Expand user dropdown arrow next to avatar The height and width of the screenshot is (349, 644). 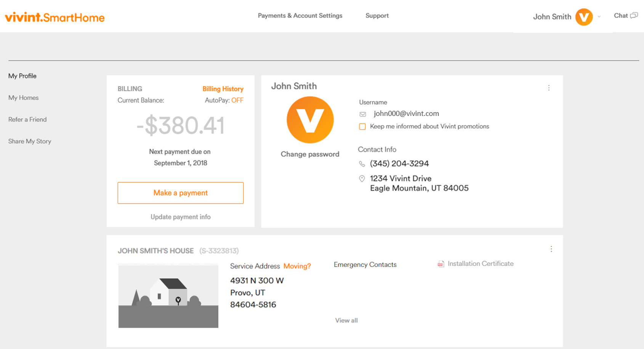click(x=599, y=17)
